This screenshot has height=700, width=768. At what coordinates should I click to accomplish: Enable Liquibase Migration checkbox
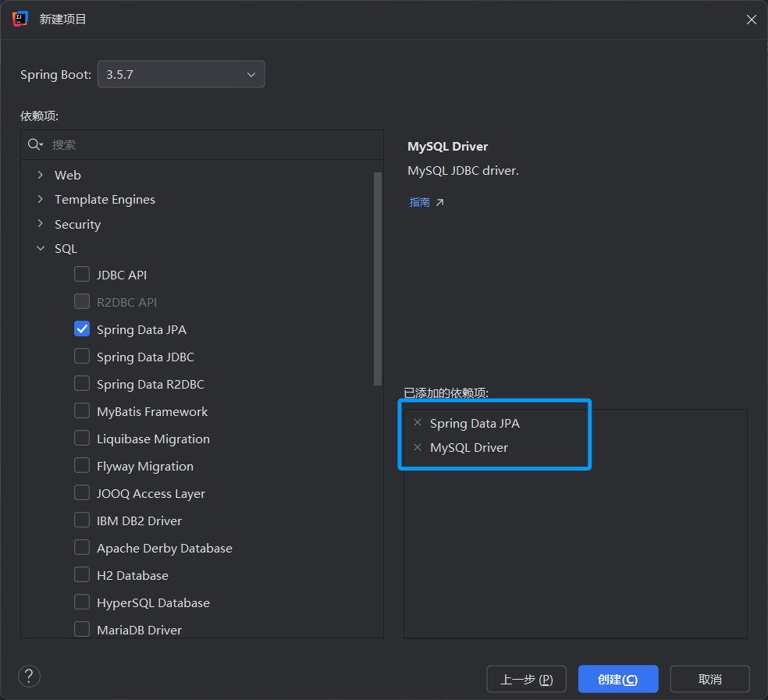click(82, 438)
